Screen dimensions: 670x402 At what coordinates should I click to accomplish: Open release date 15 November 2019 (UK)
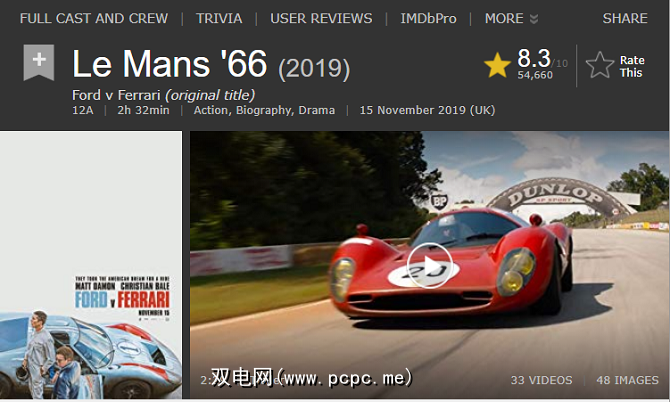coord(427,110)
